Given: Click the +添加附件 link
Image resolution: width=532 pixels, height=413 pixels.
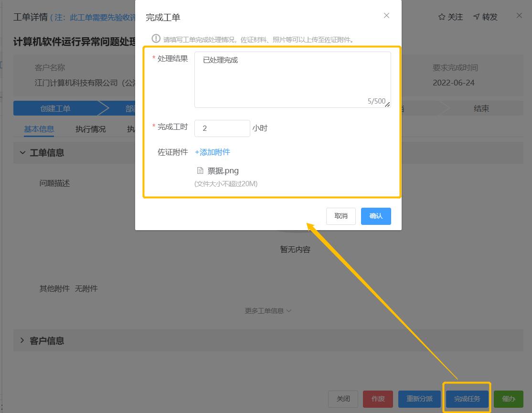Looking at the screenshot, I should [213, 152].
